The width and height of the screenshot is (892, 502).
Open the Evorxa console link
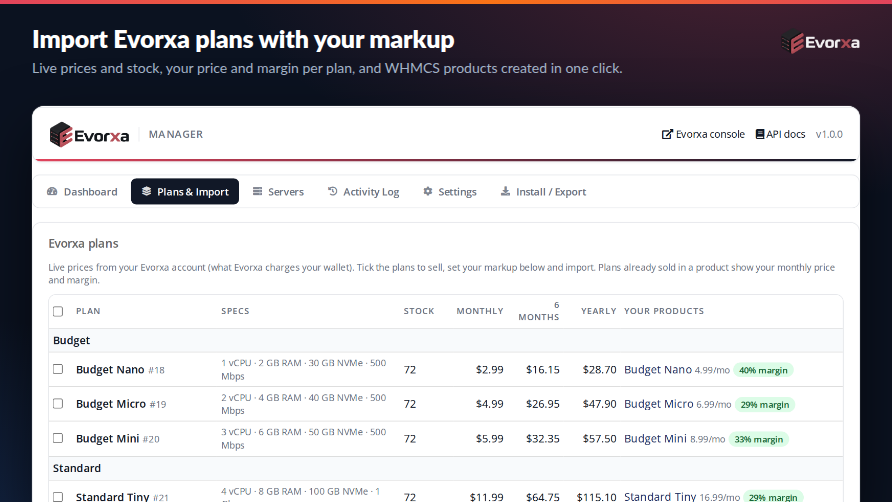coord(703,134)
